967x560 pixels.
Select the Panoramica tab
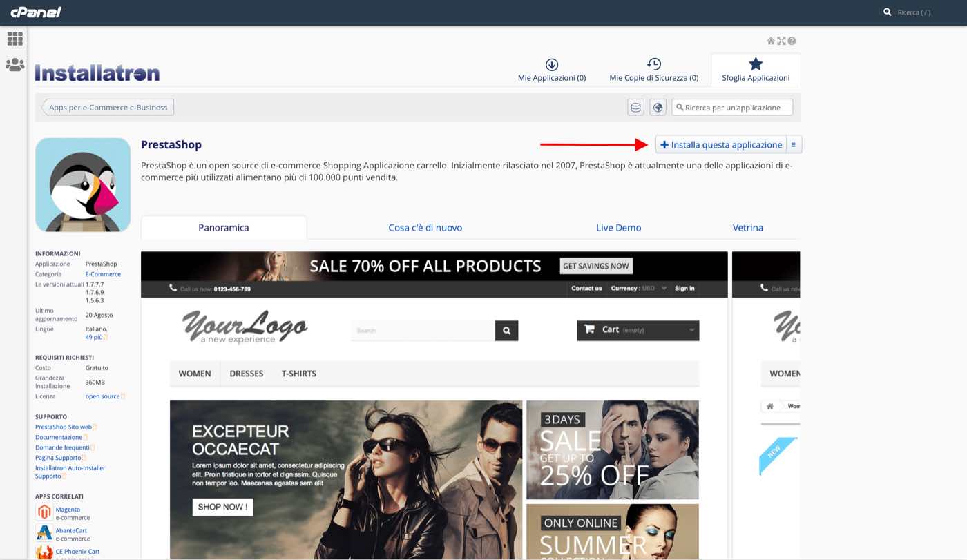[224, 227]
